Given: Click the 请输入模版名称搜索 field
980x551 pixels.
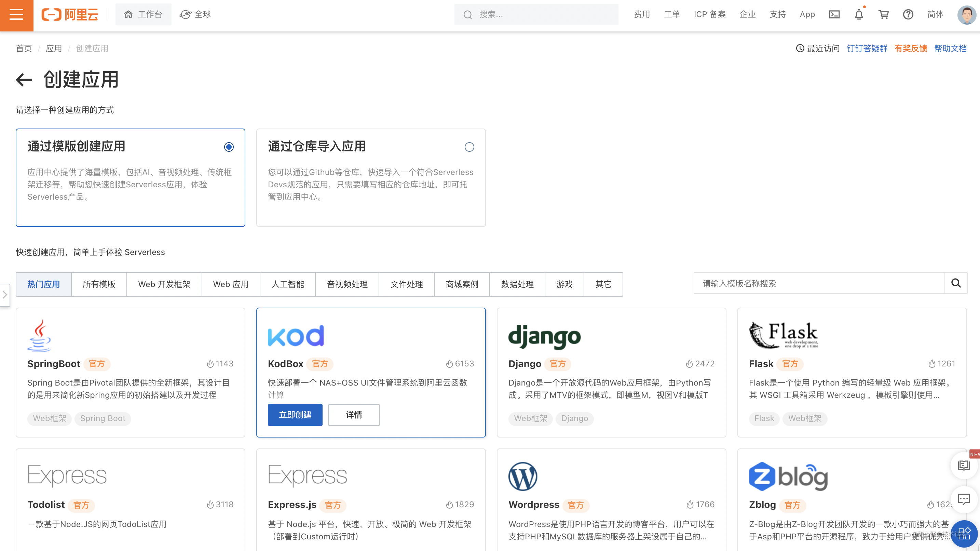Looking at the screenshot, I should 819,283.
